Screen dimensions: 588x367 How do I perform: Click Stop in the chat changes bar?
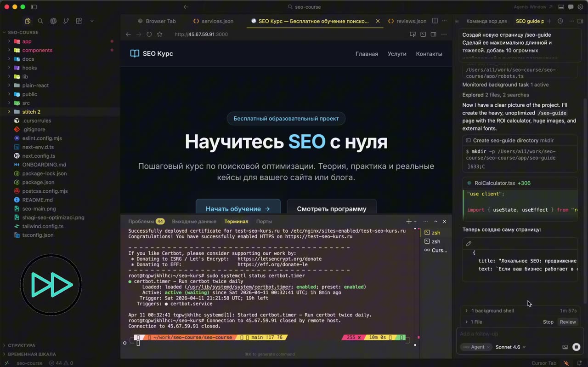(x=548, y=322)
